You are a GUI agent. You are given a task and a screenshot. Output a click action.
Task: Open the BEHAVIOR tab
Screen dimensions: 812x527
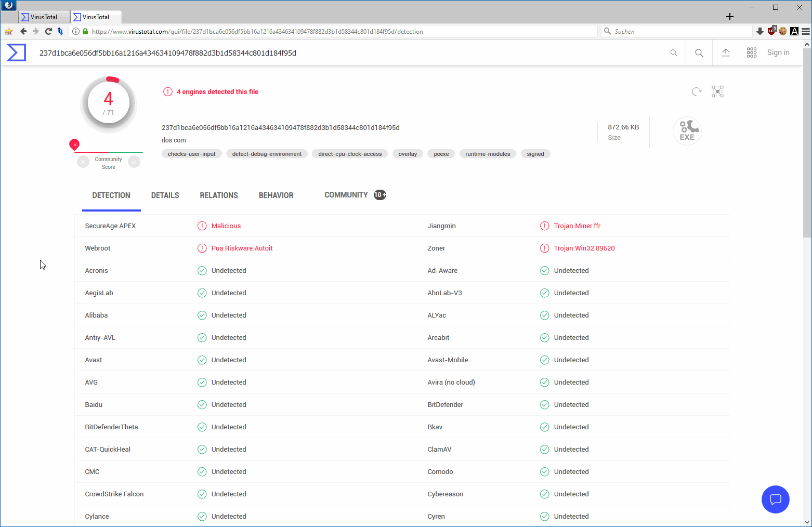pos(276,195)
